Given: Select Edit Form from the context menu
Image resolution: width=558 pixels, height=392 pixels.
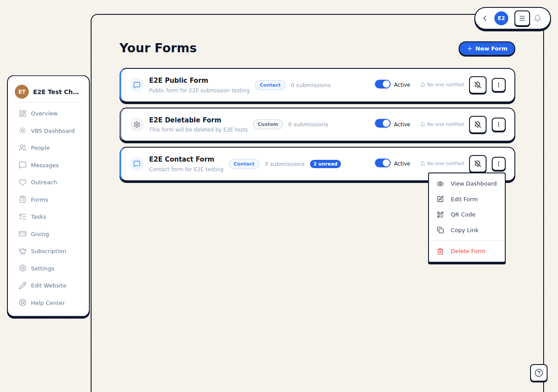Looking at the screenshot, I should click(464, 199).
